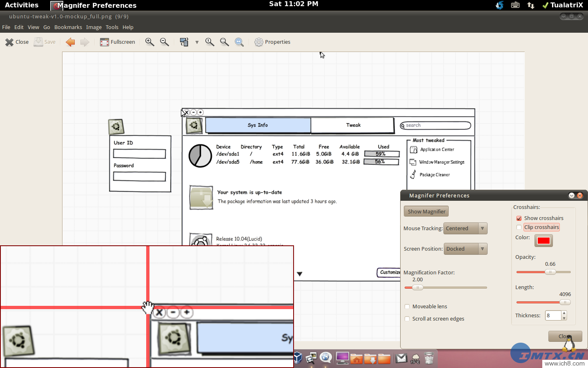
Task: Click the Sys Info tab in mockup
Action: [x=258, y=125]
